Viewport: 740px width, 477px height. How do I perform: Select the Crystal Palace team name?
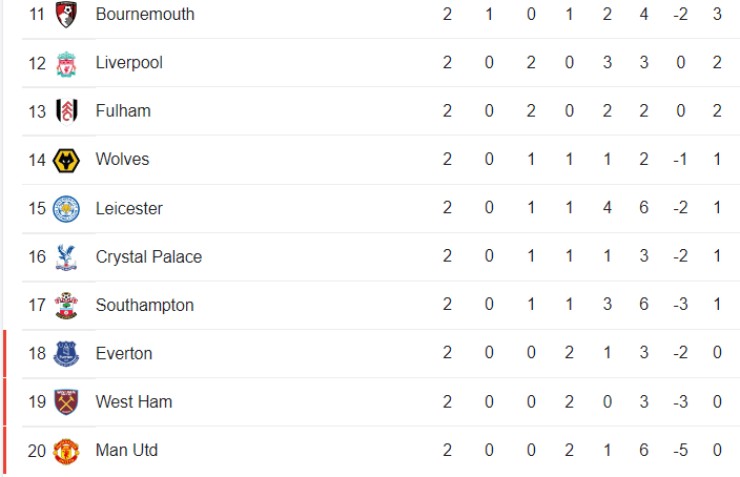pos(149,257)
